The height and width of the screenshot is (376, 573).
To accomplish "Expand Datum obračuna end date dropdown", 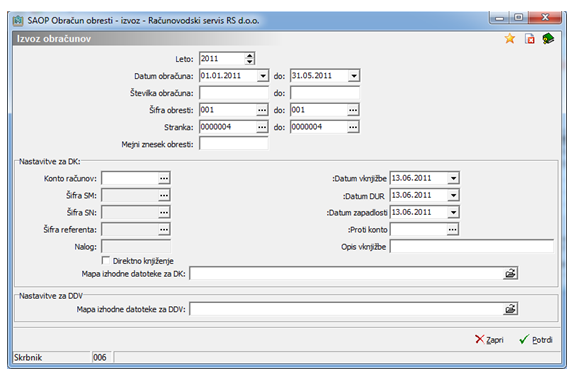I will pyautogui.click(x=353, y=76).
